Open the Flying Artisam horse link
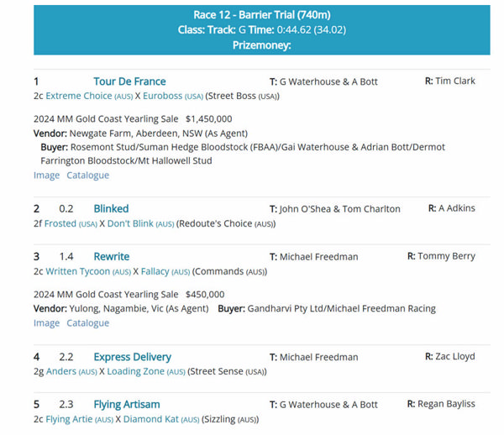This screenshot has width=504, height=435. [126, 404]
